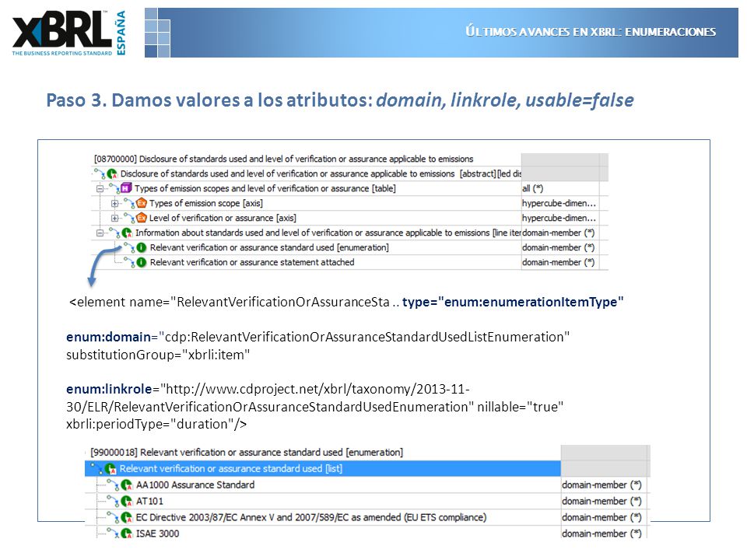The height and width of the screenshot is (560, 747).
Task: Click the slide title 'Paso 3. Damos valores'
Action: pyautogui.click(x=340, y=100)
